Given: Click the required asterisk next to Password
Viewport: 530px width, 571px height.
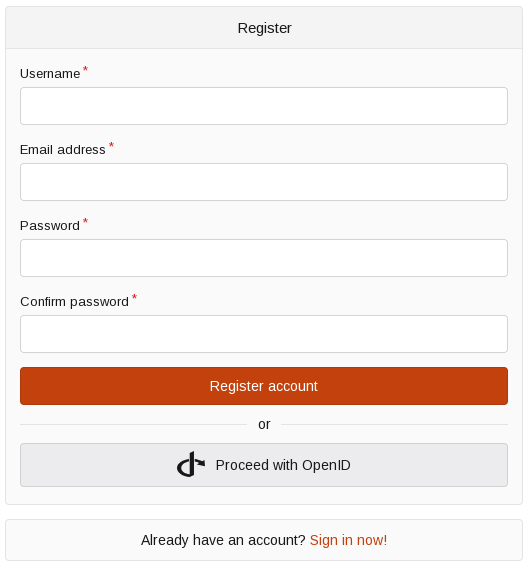Looking at the screenshot, I should point(85,221).
